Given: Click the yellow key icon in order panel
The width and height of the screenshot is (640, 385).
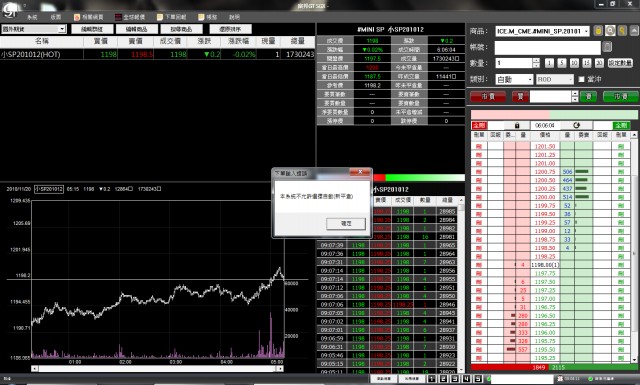Looking at the screenshot, I should (x=622, y=31).
